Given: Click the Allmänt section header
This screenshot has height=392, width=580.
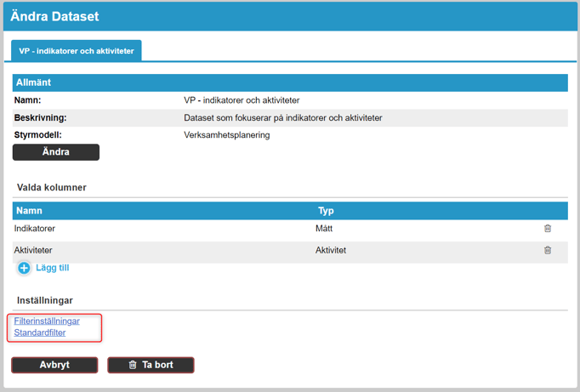Looking at the screenshot, I should [x=36, y=83].
